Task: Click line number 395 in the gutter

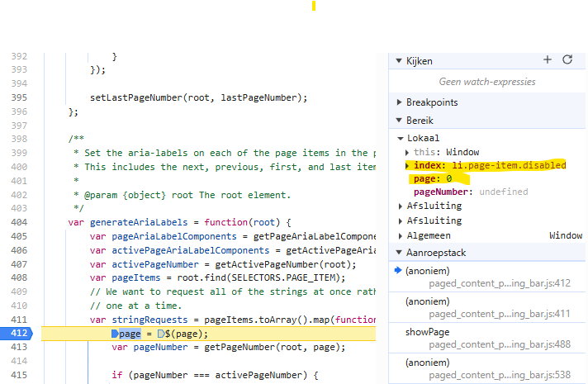Action: pos(19,97)
